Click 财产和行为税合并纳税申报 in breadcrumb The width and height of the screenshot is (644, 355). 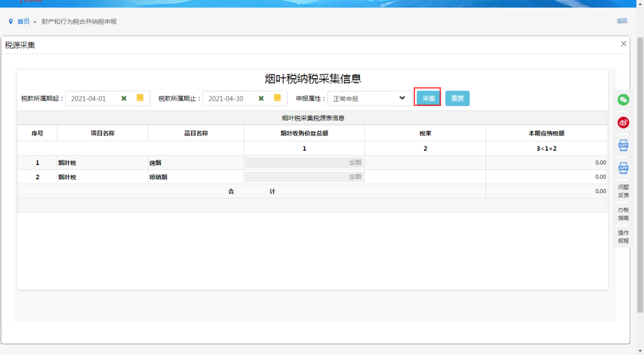79,21
